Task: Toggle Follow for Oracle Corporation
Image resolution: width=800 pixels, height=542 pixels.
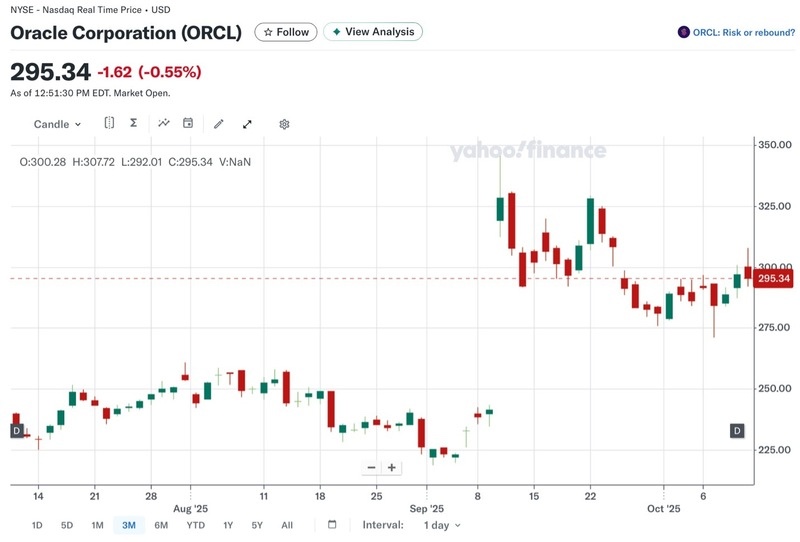Action: (x=286, y=32)
